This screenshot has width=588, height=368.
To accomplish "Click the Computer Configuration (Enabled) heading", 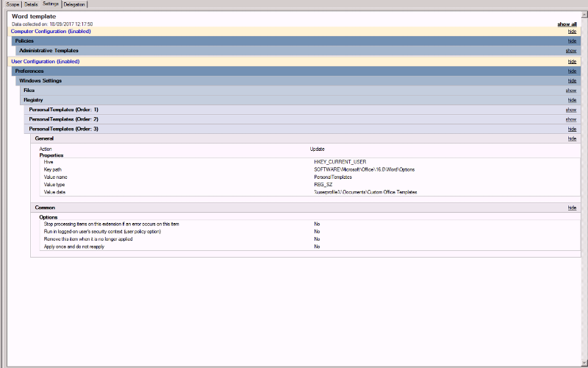I will 51,32.
